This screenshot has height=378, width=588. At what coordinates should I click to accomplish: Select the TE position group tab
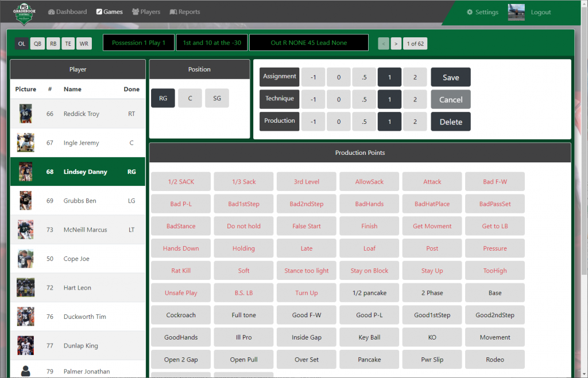click(x=68, y=44)
